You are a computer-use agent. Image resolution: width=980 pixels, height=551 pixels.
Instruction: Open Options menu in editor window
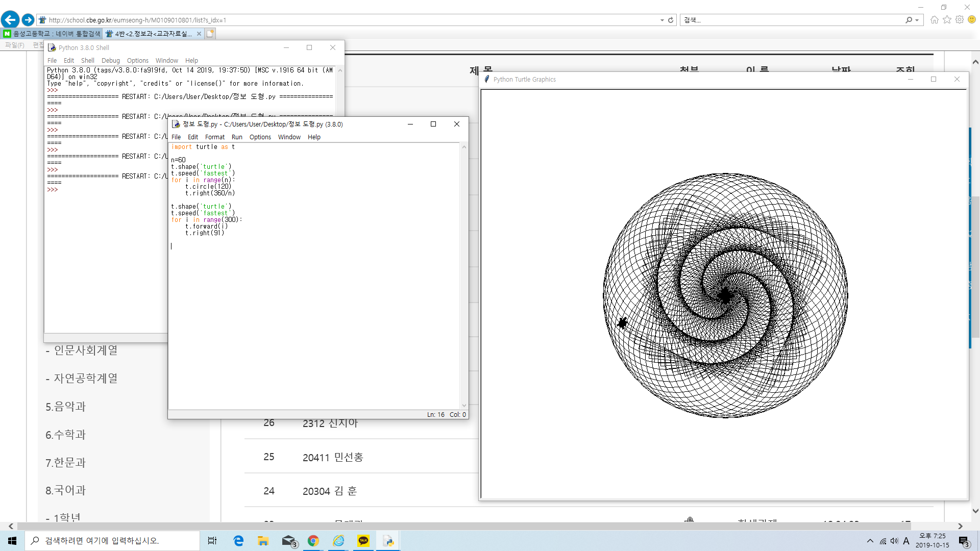point(260,137)
